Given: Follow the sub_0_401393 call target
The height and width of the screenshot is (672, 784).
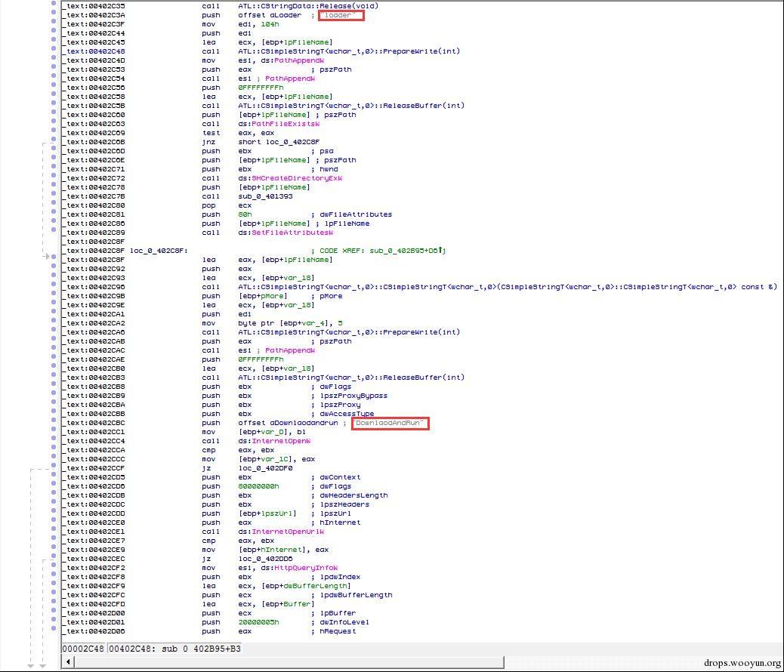Looking at the screenshot, I should 266,196.
